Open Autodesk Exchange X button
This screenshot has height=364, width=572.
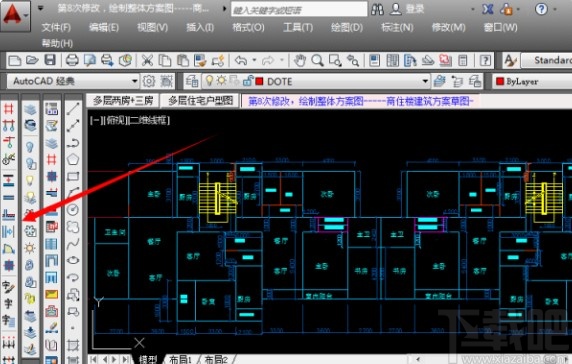[x=487, y=9]
